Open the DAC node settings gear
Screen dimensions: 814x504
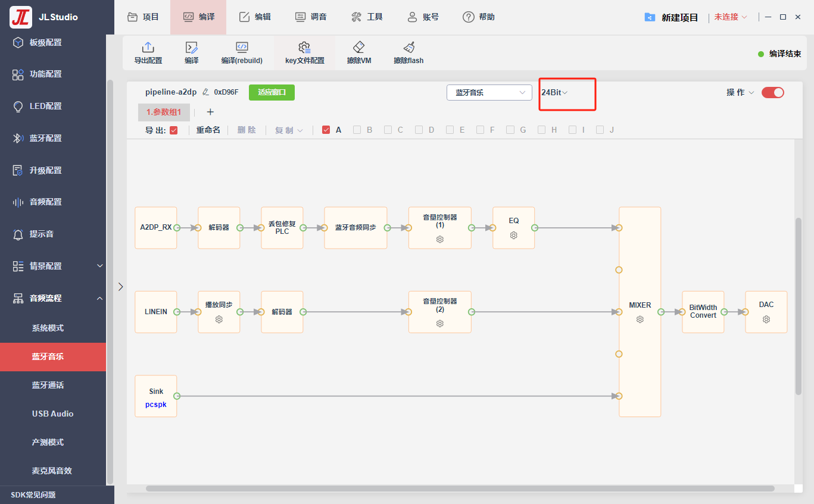(766, 320)
